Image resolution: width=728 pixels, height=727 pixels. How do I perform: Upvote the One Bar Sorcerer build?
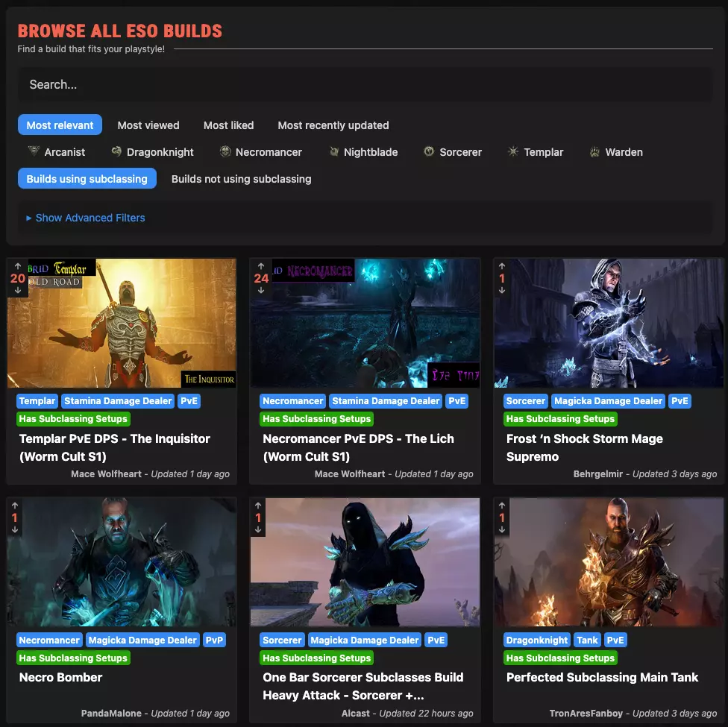(258, 506)
